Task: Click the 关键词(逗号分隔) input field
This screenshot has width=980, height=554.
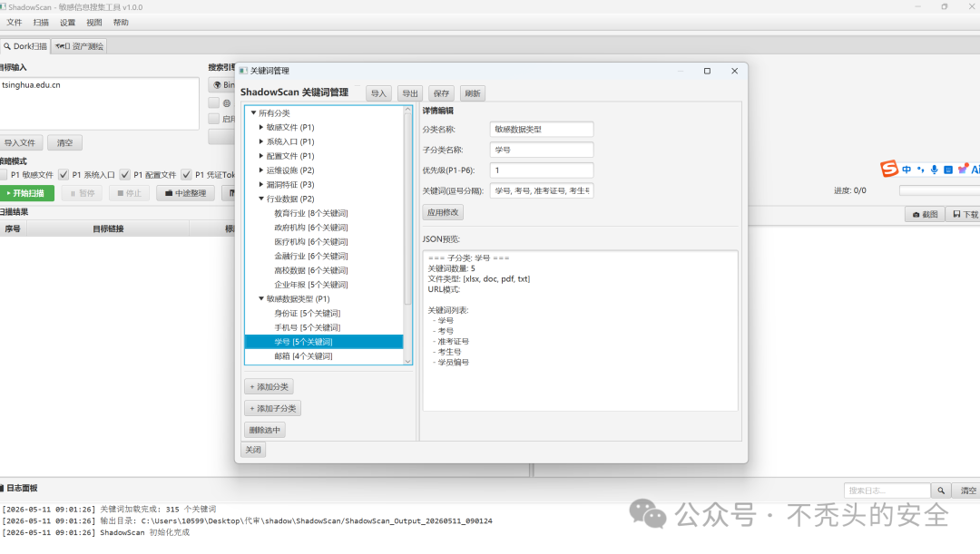Action: [541, 190]
